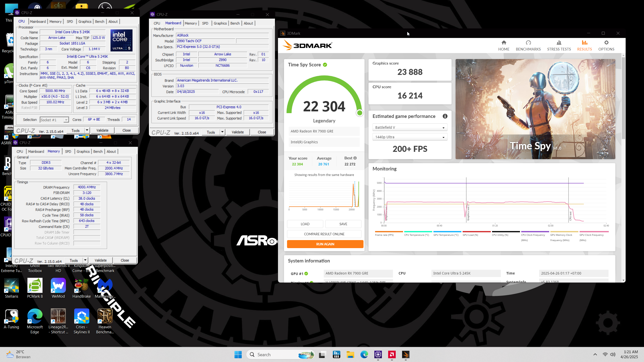Image resolution: width=644 pixels, height=362 pixels.
Task: Click the CPU Temperature legend color
Action: (x=418, y=232)
